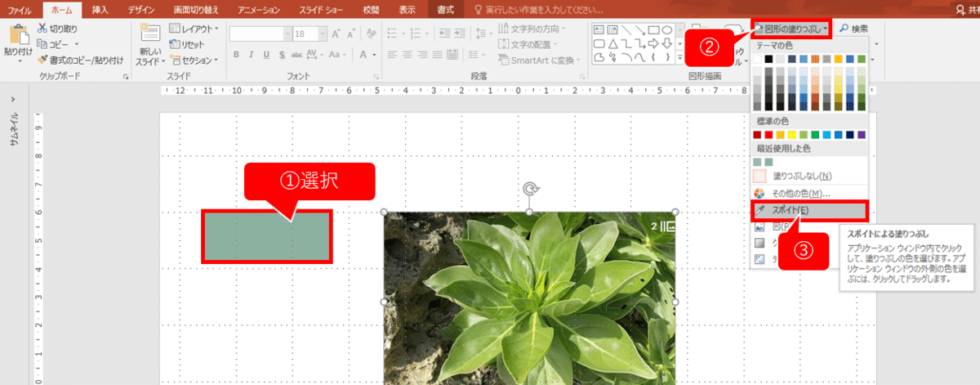Toggle Italic formatting
This screenshot has height=385, width=980.
coord(251,54)
